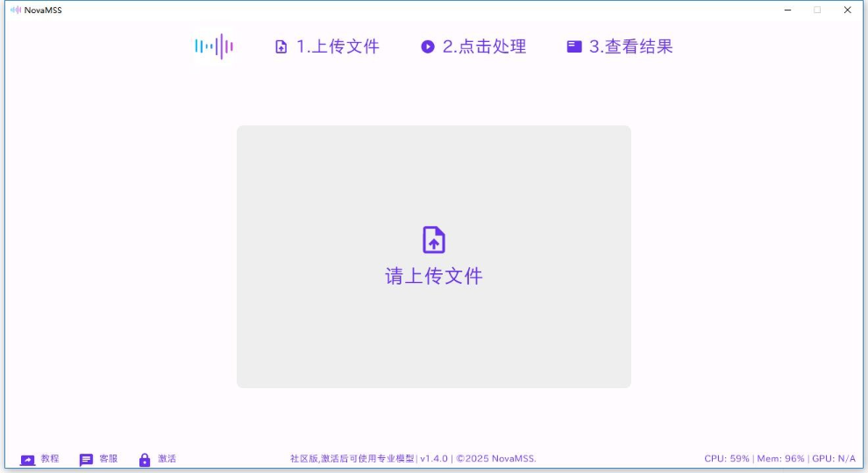Click the 激活 lock icon
This screenshot has height=473, width=868.
pyautogui.click(x=145, y=460)
